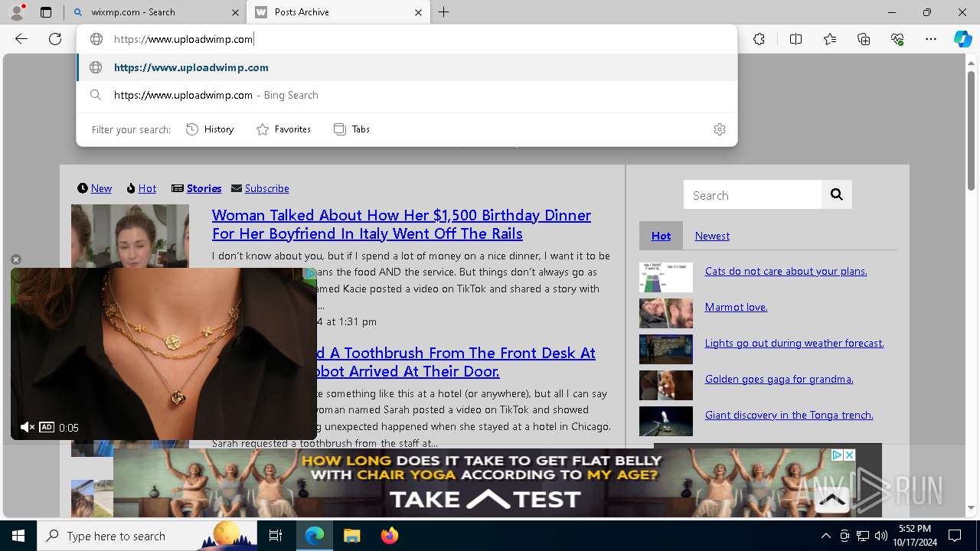Open the Extensions puzzle icon

tap(759, 39)
